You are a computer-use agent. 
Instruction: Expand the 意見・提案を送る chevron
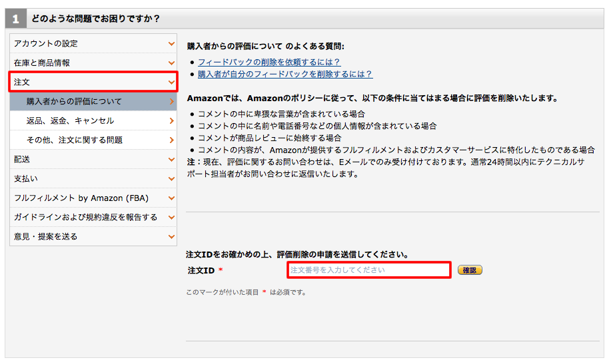point(171,237)
